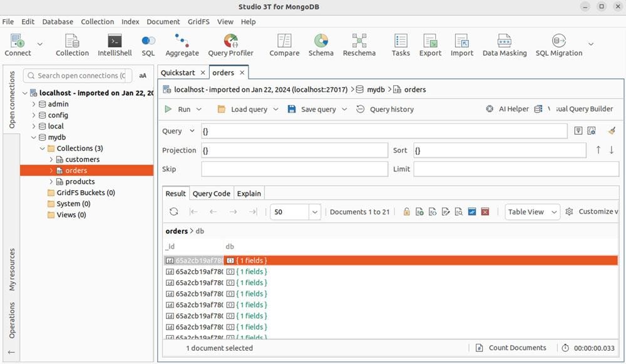Switch to the Explain tab
Screen dimensions: 626x364
249,193
